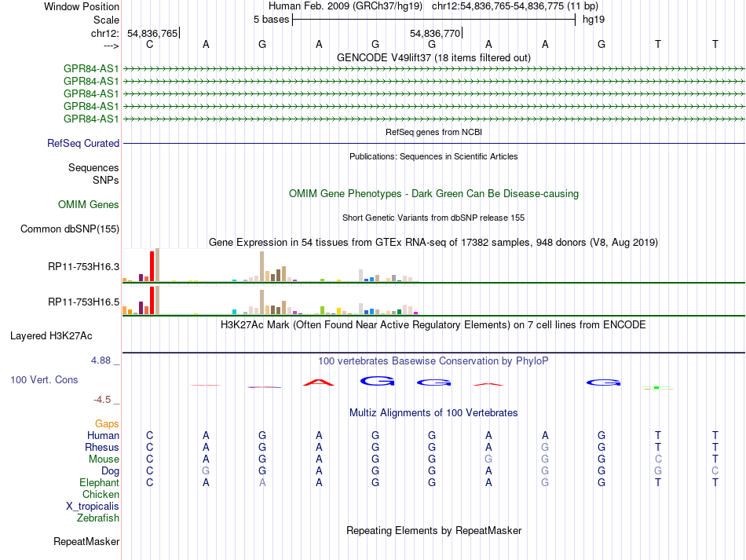
Task: Click the X_tropicalis species label
Action: (x=93, y=507)
